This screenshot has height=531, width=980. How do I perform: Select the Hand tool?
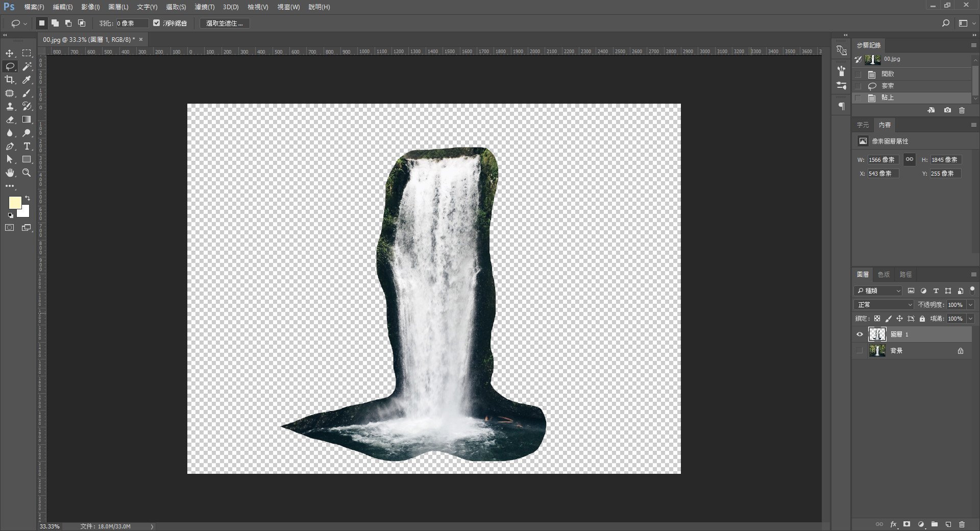tap(10, 173)
